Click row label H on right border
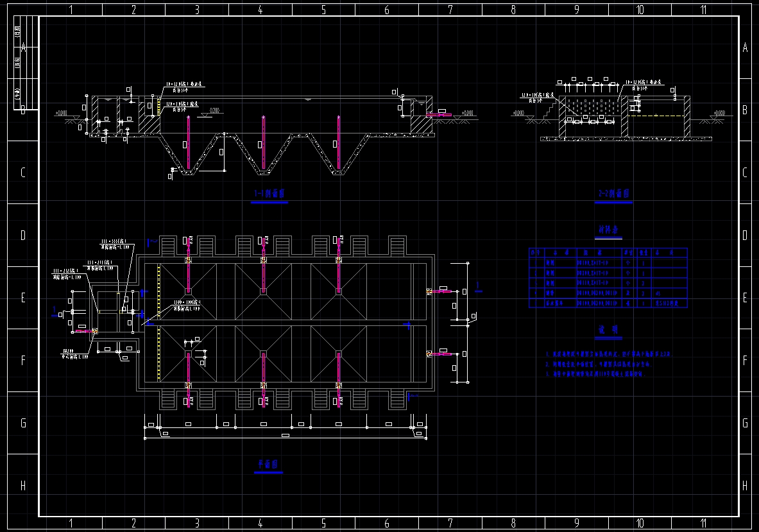759x532 pixels. (745, 486)
